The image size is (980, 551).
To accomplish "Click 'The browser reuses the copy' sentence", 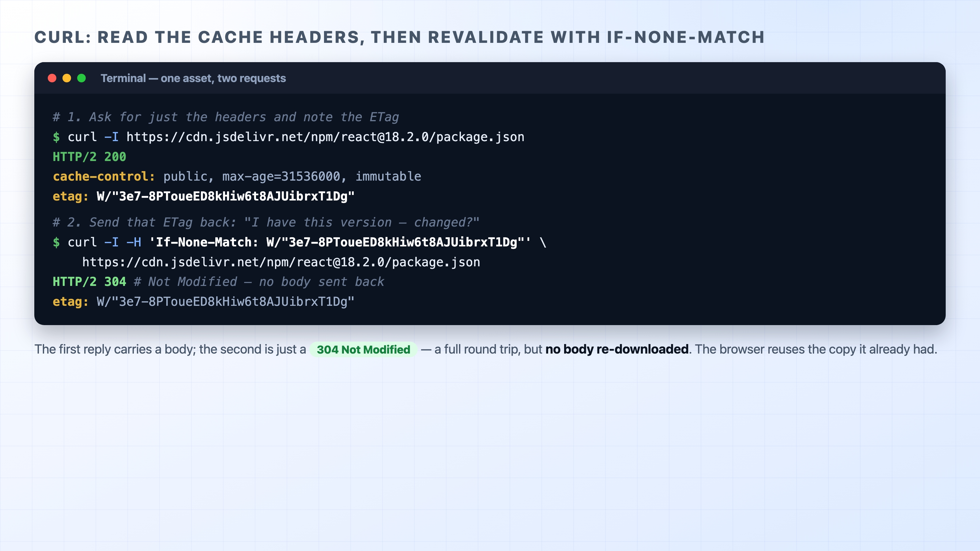I will (816, 349).
